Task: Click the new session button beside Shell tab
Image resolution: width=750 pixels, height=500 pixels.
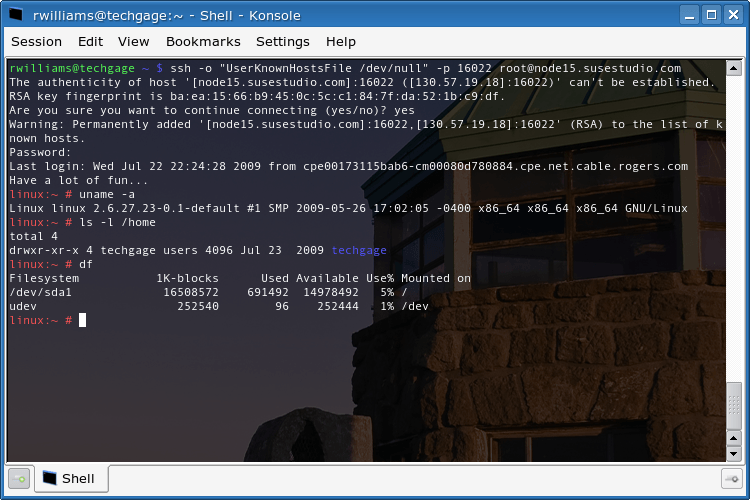Action: (x=19, y=478)
